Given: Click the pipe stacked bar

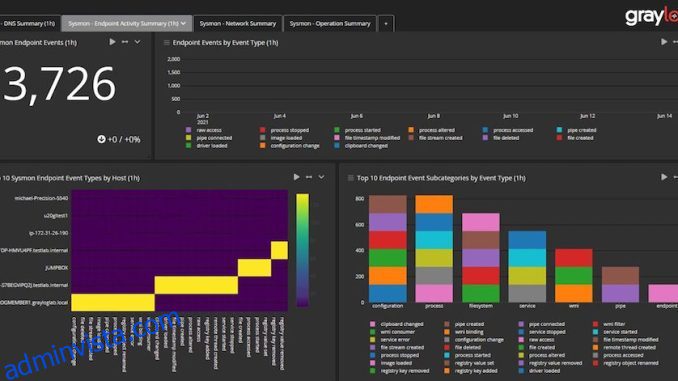Looking at the screenshot, I should (x=620, y=285).
